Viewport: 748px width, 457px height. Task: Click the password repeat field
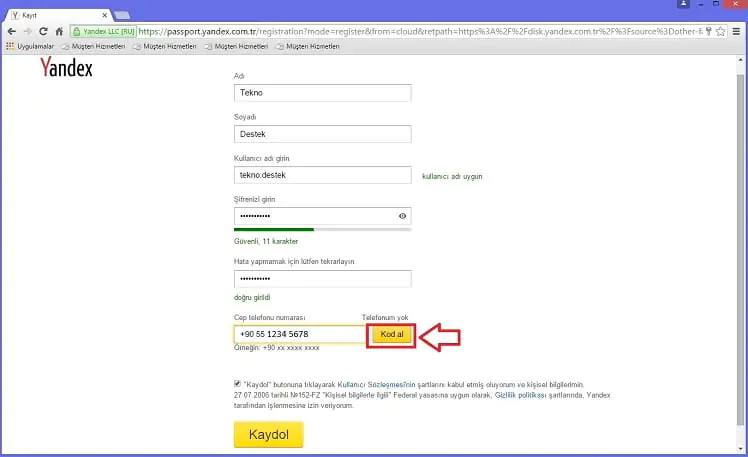(x=322, y=279)
